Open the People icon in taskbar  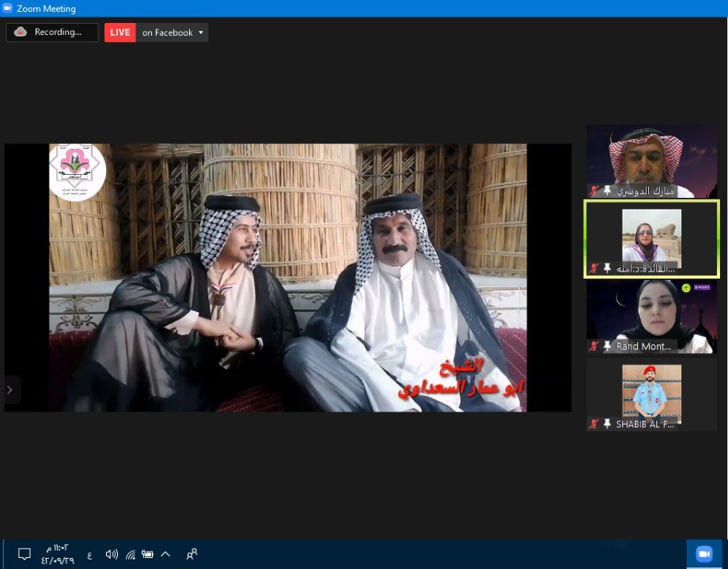tap(191, 554)
